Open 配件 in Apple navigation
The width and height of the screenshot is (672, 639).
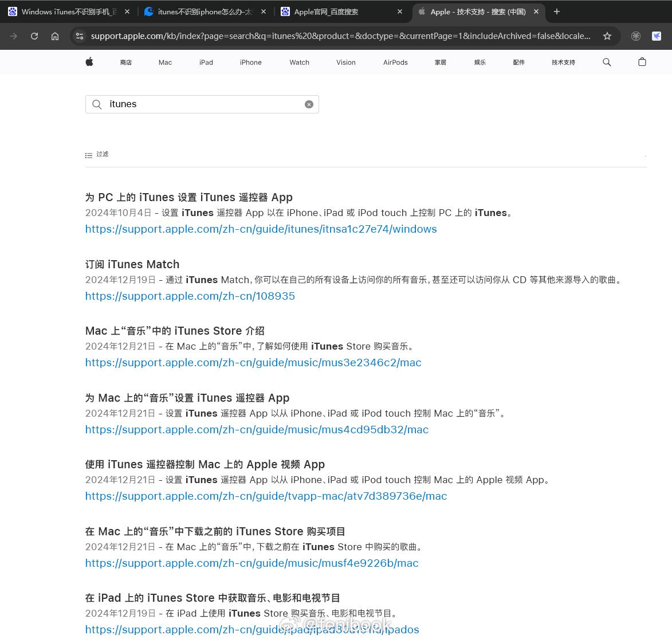pos(519,62)
